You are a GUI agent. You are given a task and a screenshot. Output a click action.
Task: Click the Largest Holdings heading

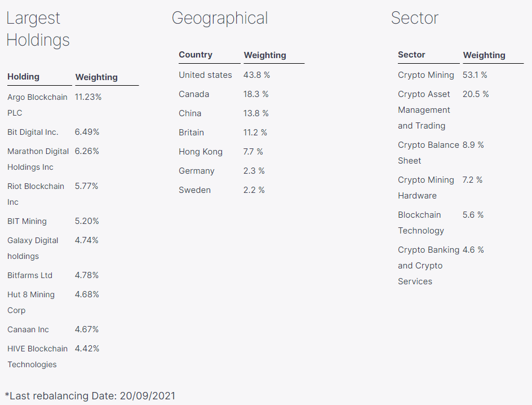[38, 29]
